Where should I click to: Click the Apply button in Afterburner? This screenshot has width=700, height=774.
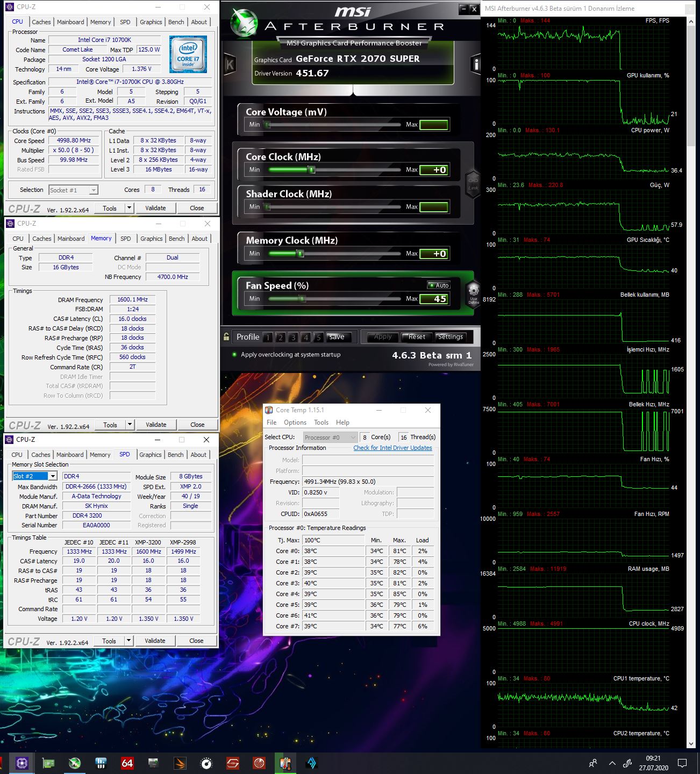(383, 337)
